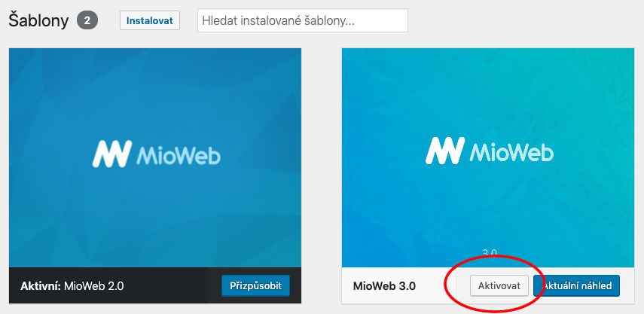Image resolution: width=644 pixels, height=314 pixels.
Task: Open the MioWeb 2.0 theme thumbnail
Action: pos(155,158)
